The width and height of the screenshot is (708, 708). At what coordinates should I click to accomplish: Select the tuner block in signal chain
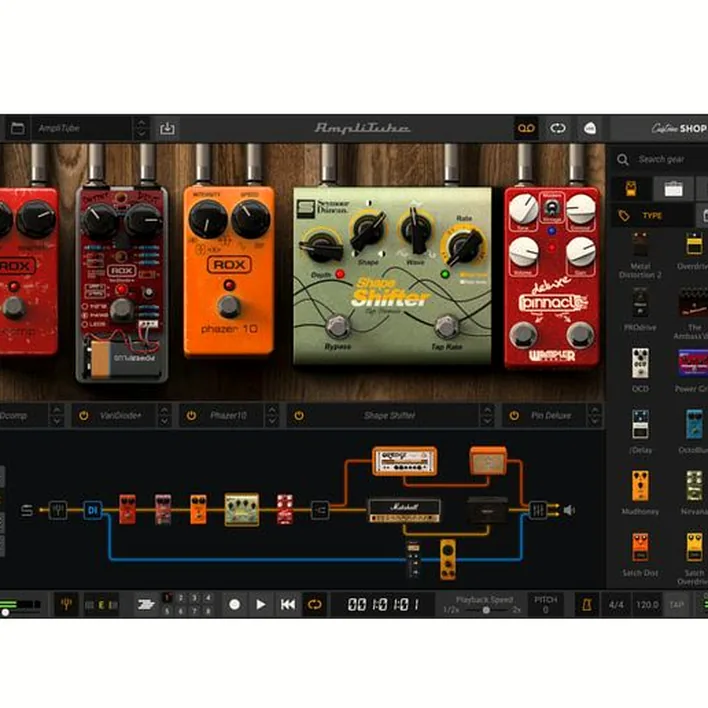point(58,510)
